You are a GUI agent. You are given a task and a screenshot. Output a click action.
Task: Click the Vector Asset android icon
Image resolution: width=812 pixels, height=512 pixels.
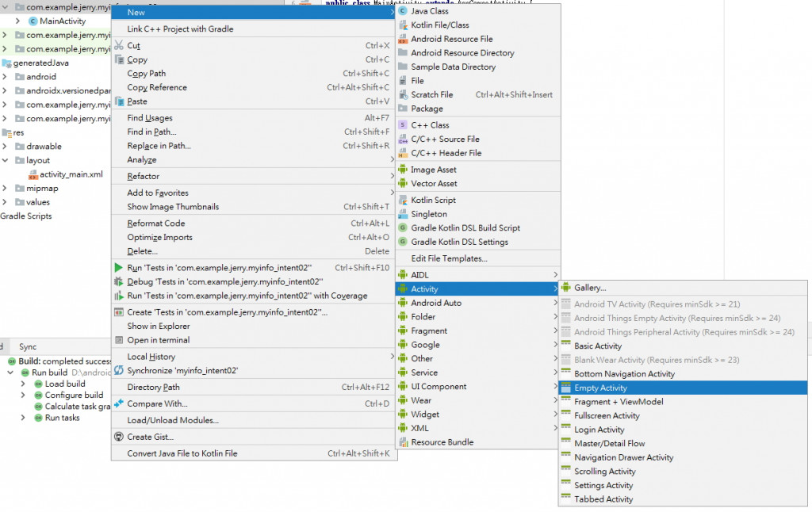tap(403, 183)
